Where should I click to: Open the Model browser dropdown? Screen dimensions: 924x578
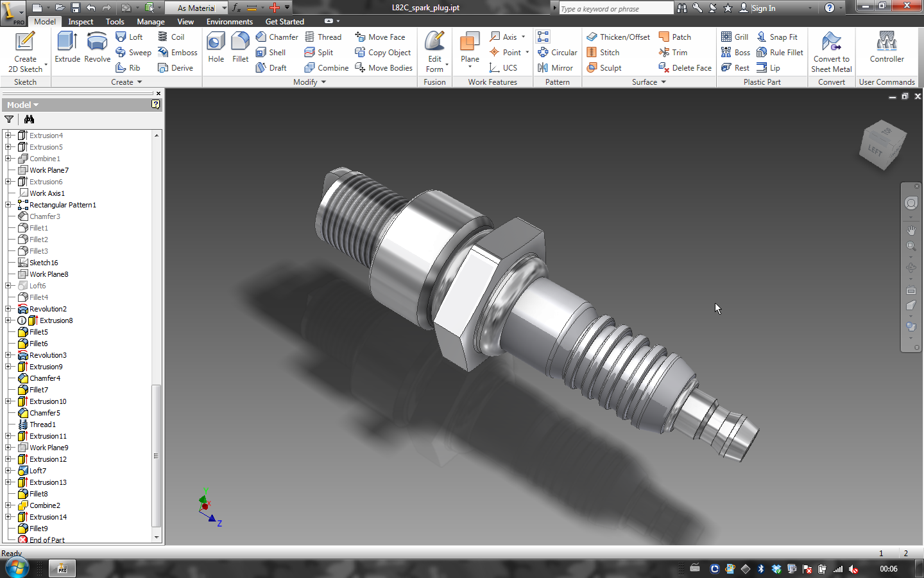tap(22, 105)
